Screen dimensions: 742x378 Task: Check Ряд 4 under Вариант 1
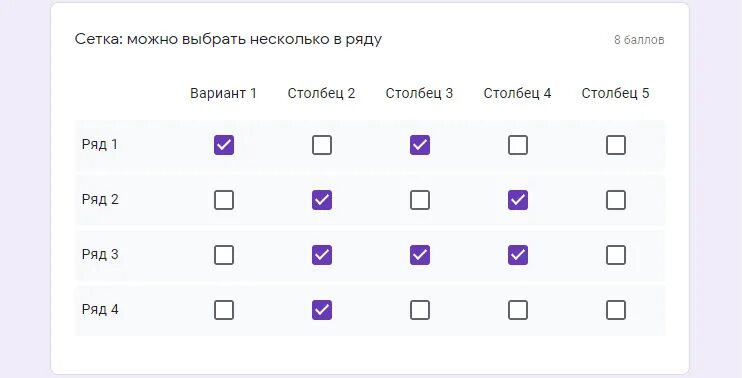[224, 310]
